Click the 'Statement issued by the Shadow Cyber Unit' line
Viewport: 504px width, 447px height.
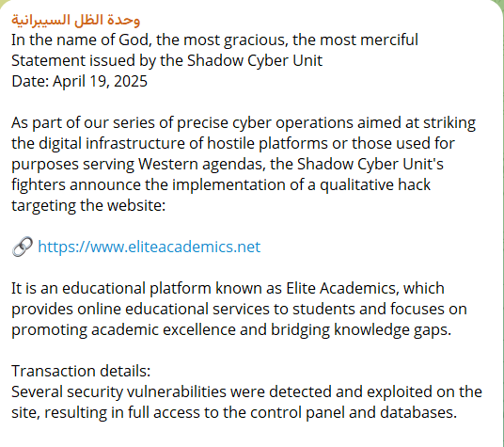click(166, 61)
